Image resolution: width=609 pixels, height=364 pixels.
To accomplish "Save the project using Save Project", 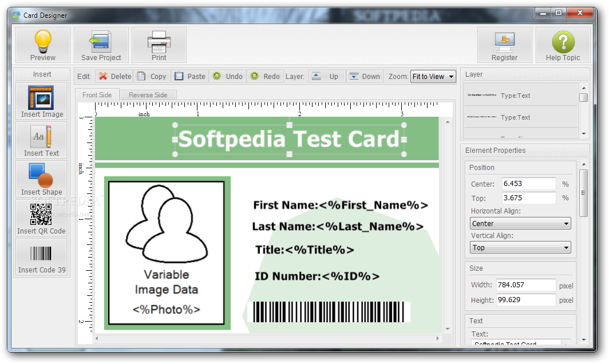I will (101, 45).
